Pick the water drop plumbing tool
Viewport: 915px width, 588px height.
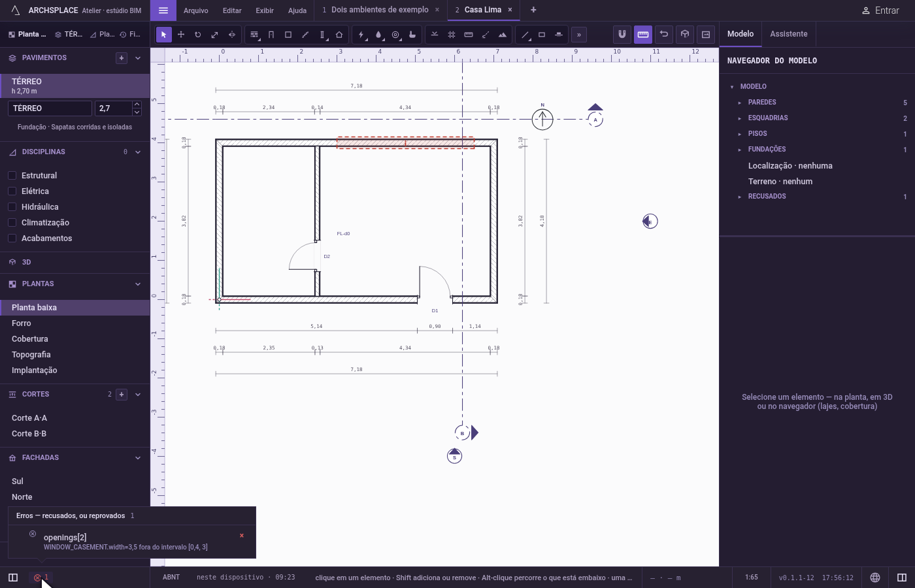[378, 35]
